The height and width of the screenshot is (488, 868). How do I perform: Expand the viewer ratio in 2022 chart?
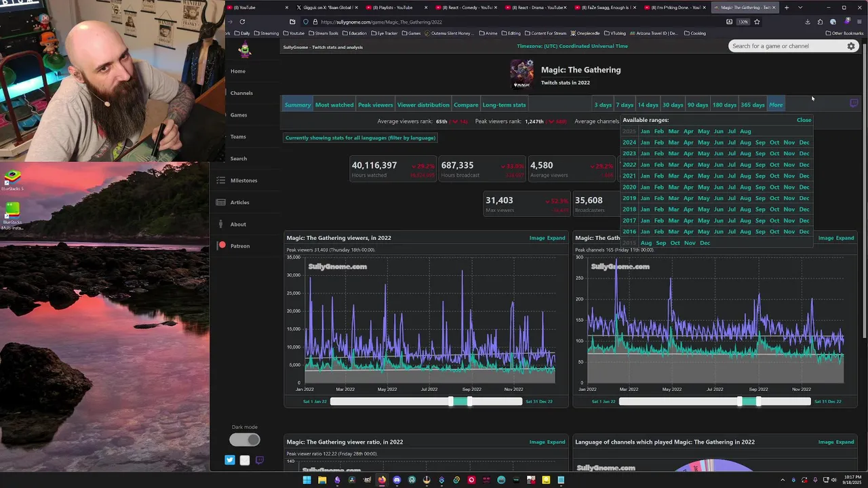pos(556,442)
